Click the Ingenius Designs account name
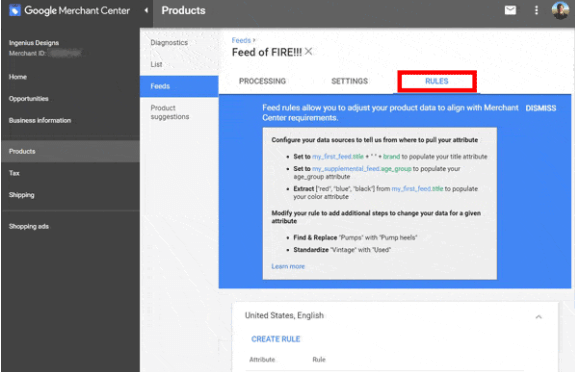The width and height of the screenshot is (575, 372). tap(34, 43)
